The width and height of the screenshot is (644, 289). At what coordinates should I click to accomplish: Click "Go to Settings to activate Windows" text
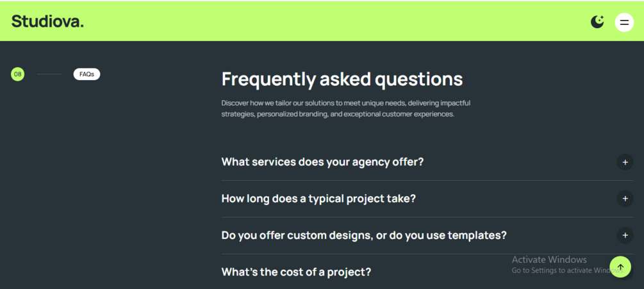559,270
